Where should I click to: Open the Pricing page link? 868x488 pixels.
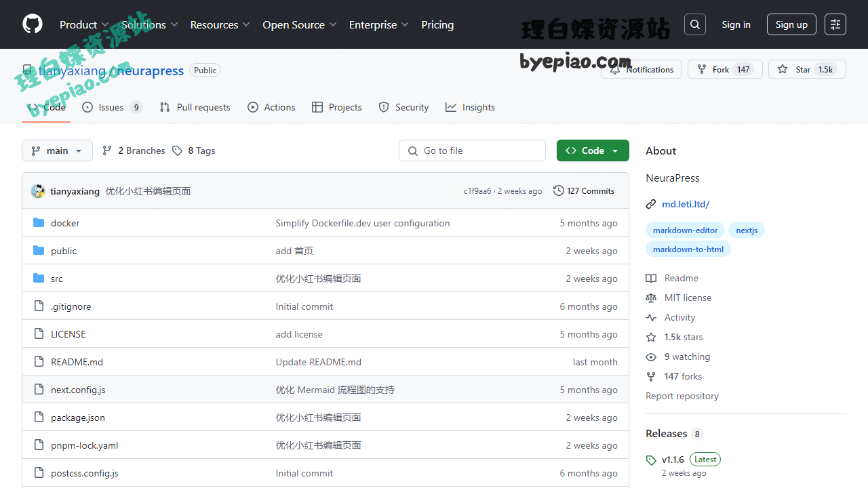tap(437, 24)
